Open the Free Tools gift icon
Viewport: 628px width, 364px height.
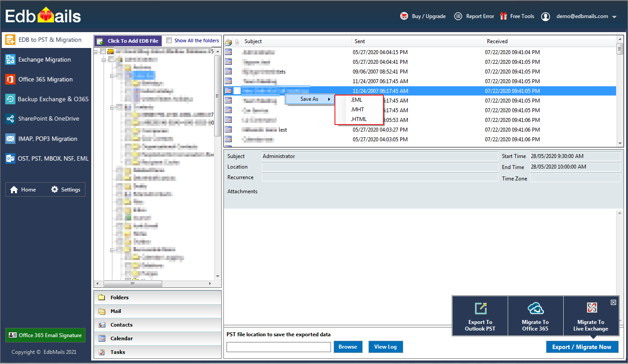tap(503, 16)
